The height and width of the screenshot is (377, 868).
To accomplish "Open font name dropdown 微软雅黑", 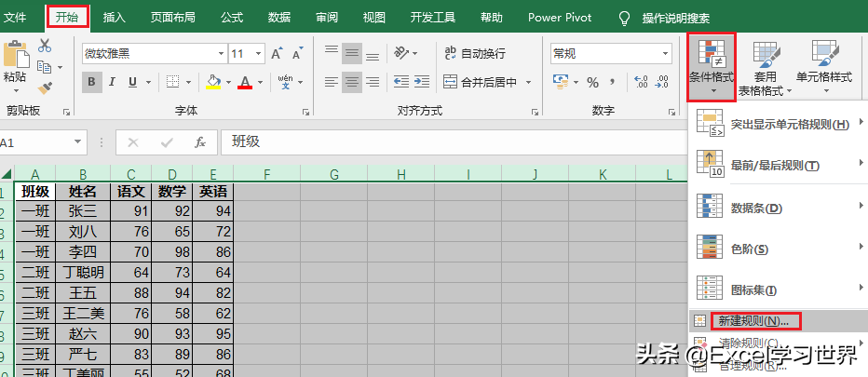I will 222,54.
